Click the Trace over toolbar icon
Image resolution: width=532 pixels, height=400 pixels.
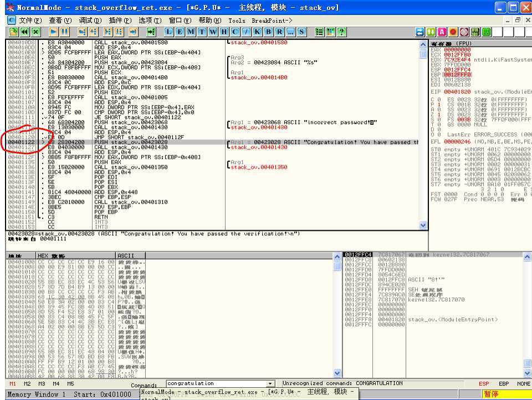pyautogui.click(x=119, y=32)
